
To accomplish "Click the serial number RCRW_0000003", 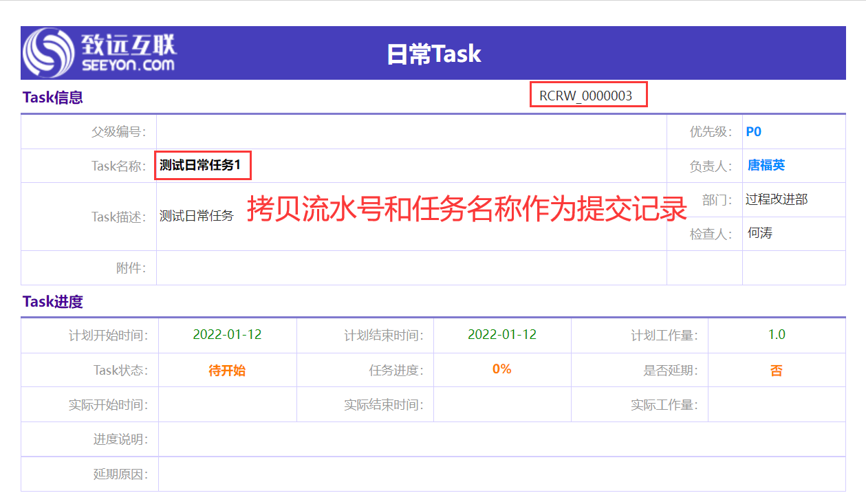I will 586,96.
